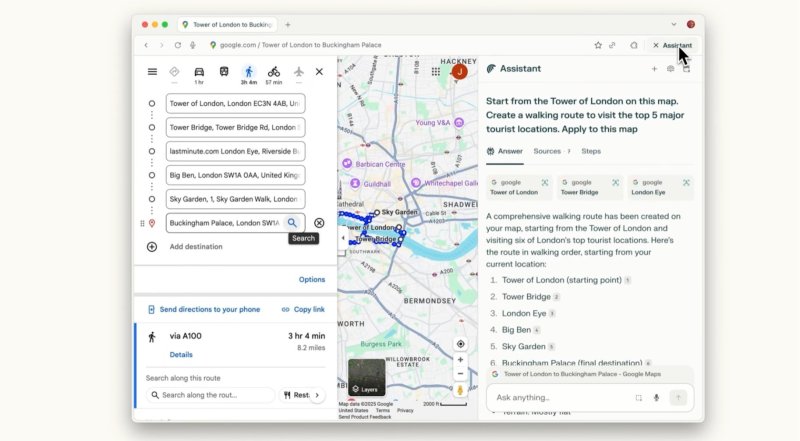
Task: Show your location on the map
Action: pos(460,344)
